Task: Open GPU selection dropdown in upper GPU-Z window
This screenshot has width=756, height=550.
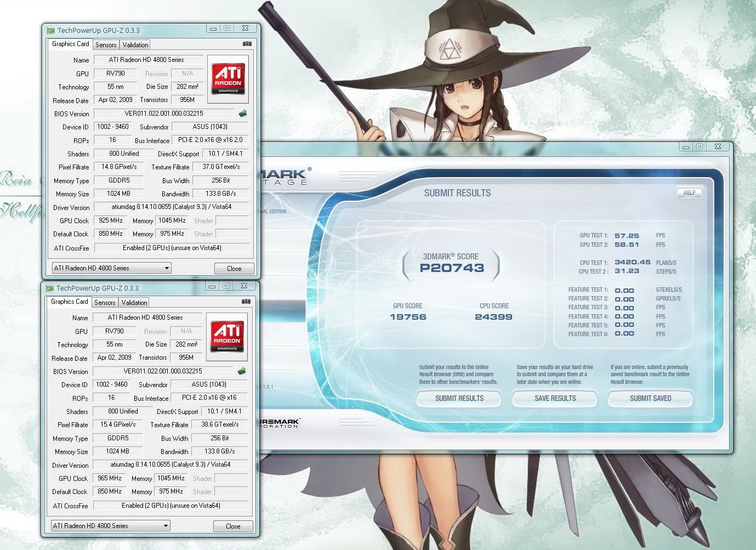Action: point(111,268)
